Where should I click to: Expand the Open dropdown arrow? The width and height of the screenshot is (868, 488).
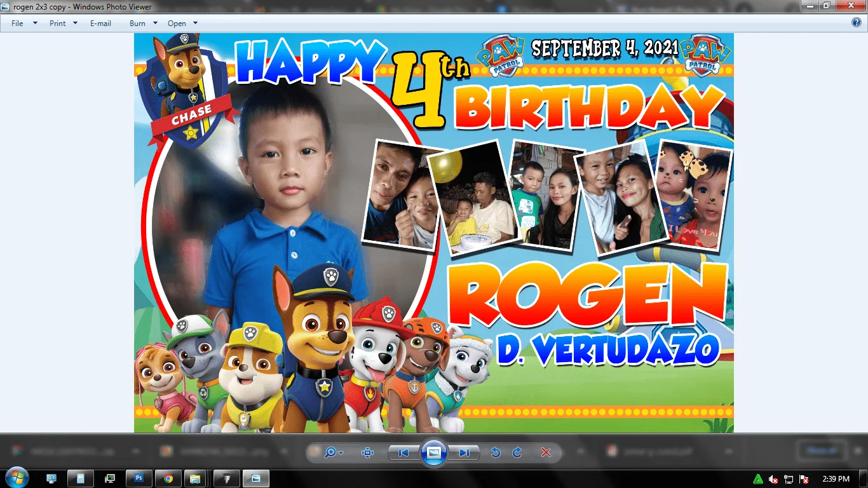(x=195, y=23)
